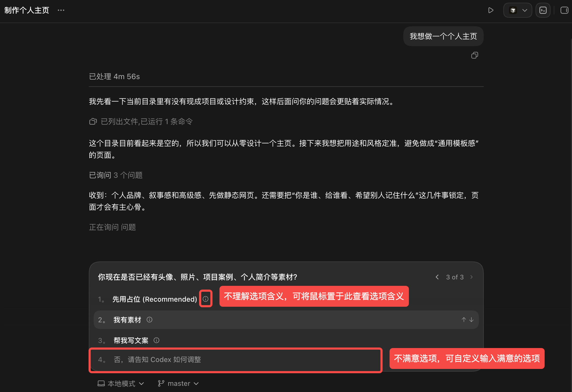This screenshot has height=392, width=572.
Task: Open the 本地模式 dropdown
Action: (x=121, y=383)
